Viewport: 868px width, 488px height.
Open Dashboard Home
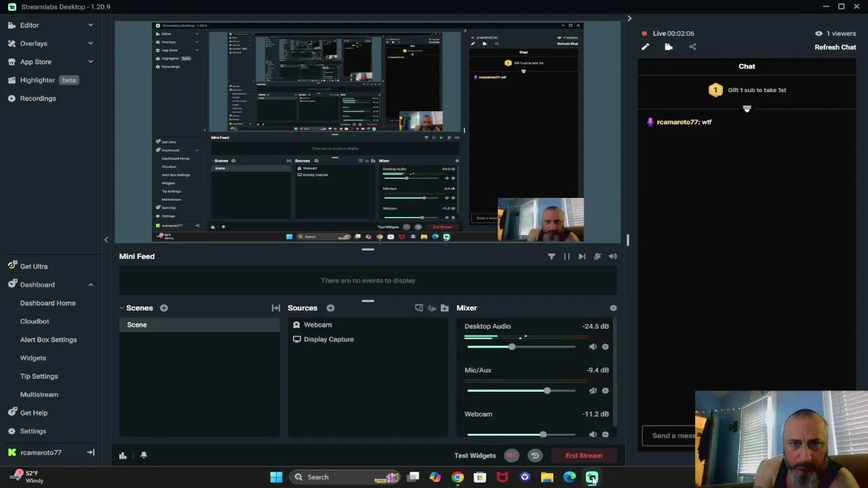click(47, 303)
